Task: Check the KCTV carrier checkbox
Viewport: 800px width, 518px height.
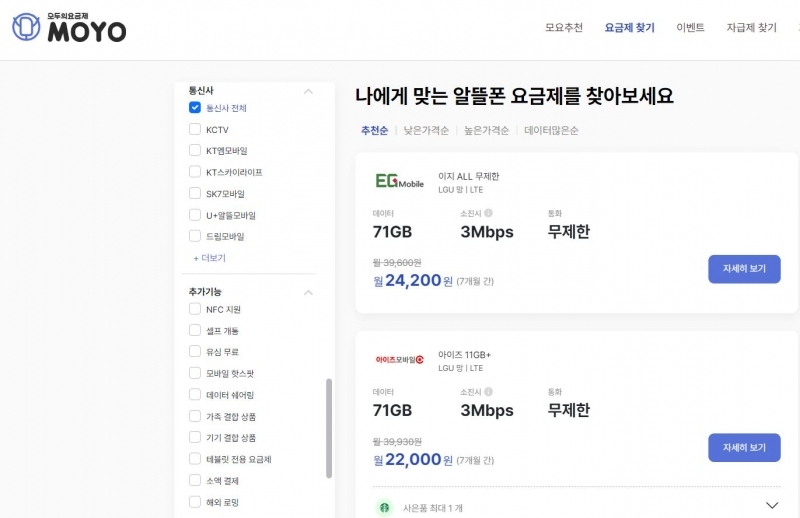Action: click(x=194, y=129)
